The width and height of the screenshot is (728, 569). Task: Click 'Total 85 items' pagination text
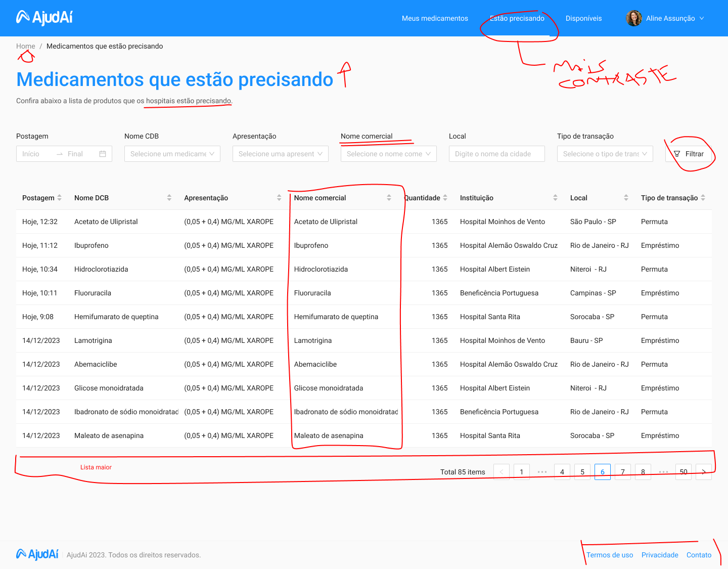coord(463,472)
